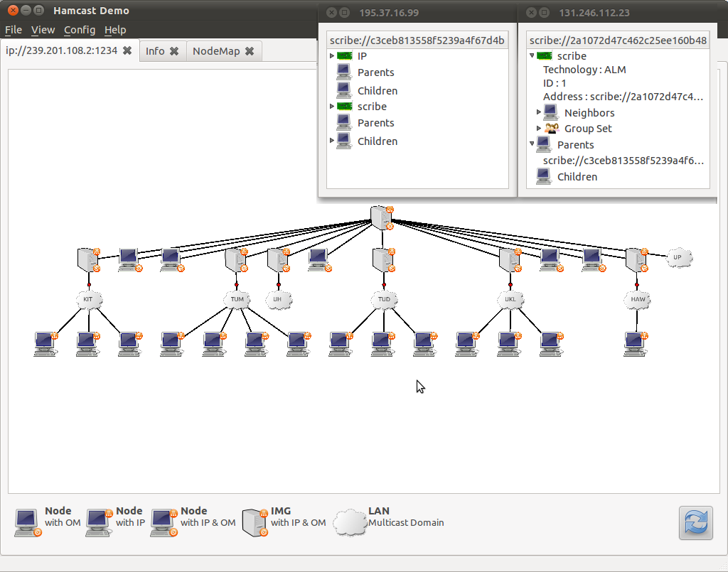Open the Config menu

(80, 30)
